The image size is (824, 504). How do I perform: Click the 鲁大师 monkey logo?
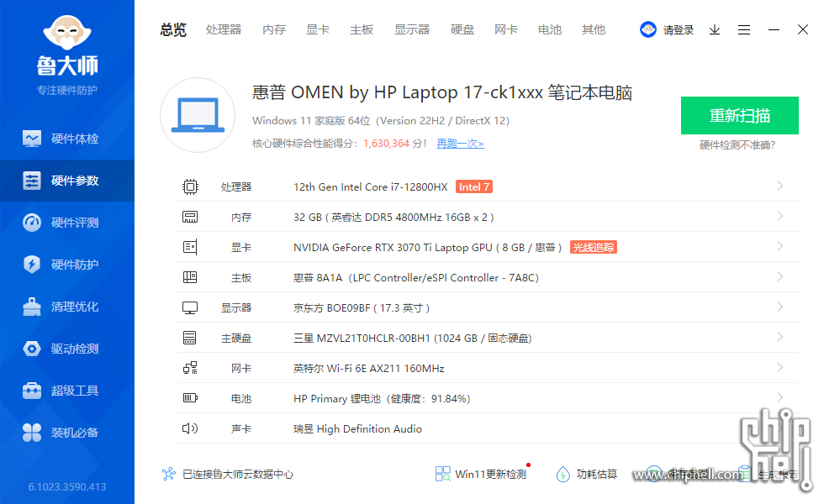[67, 33]
